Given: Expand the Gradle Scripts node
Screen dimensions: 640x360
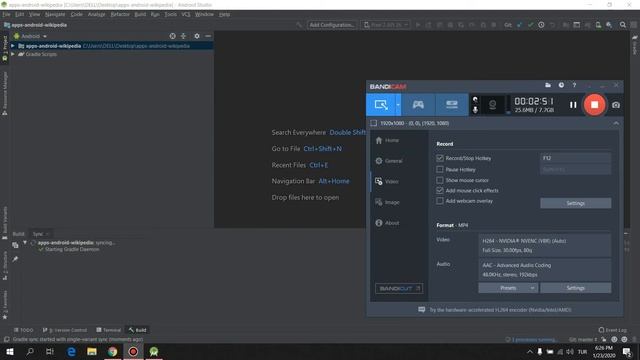Looking at the screenshot, I should pyautogui.click(x=13, y=54).
